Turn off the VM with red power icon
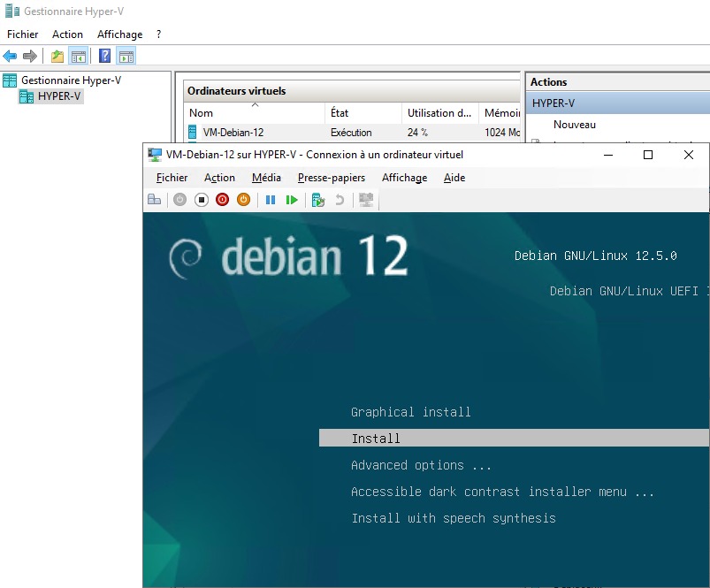The width and height of the screenshot is (710, 588). (x=222, y=199)
